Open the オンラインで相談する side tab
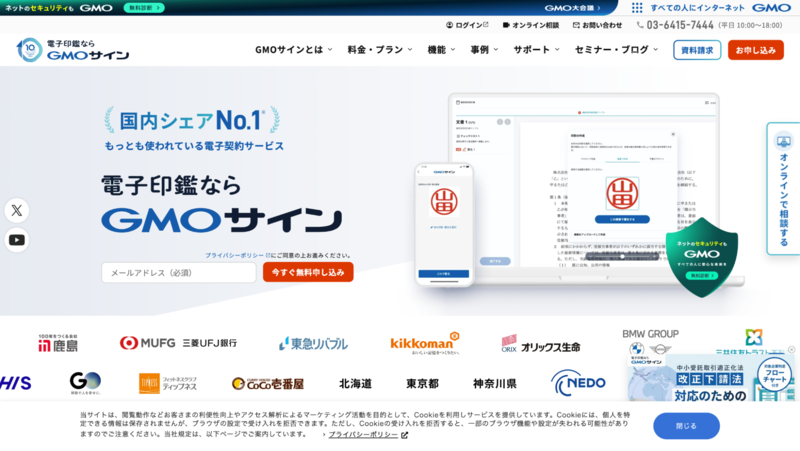800x451 pixels. [783, 189]
